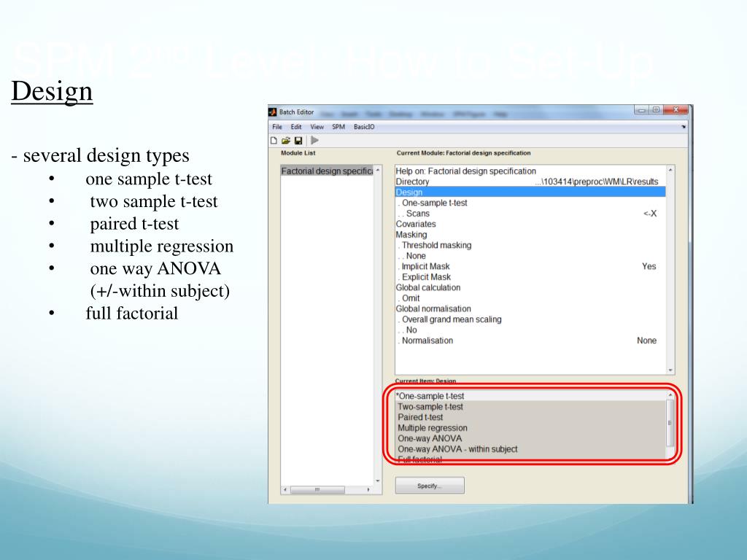Click Module List horizontal scroll right arrow
The height and width of the screenshot is (560, 747).
click(x=368, y=489)
